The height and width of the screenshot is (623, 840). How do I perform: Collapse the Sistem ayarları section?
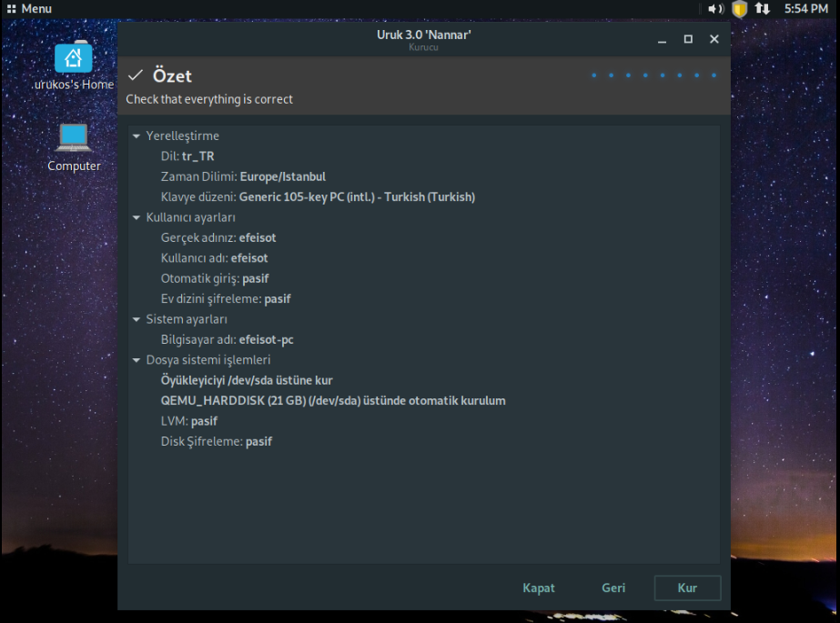[137, 319]
